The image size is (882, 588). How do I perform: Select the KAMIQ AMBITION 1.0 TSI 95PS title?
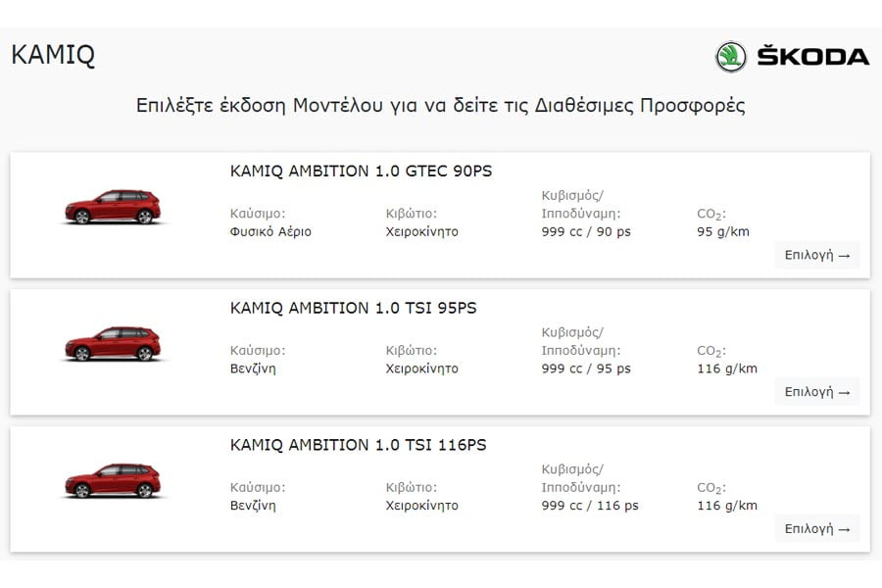coord(353,308)
